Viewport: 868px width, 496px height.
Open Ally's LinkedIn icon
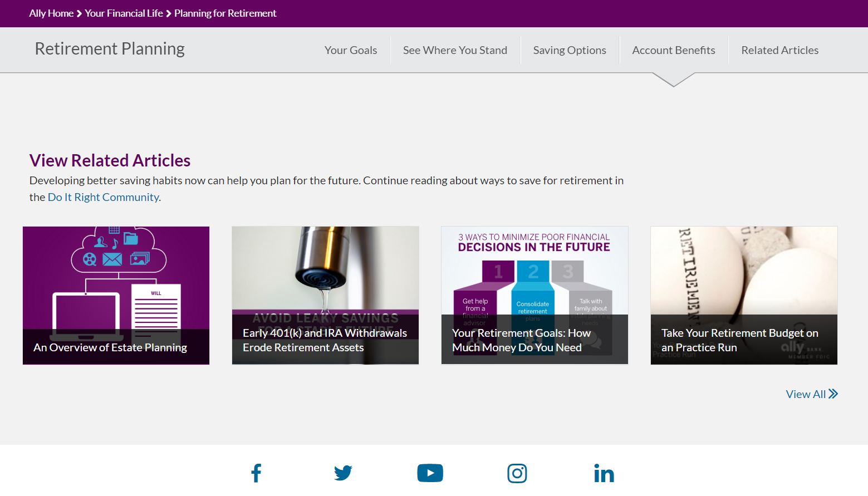(x=604, y=473)
